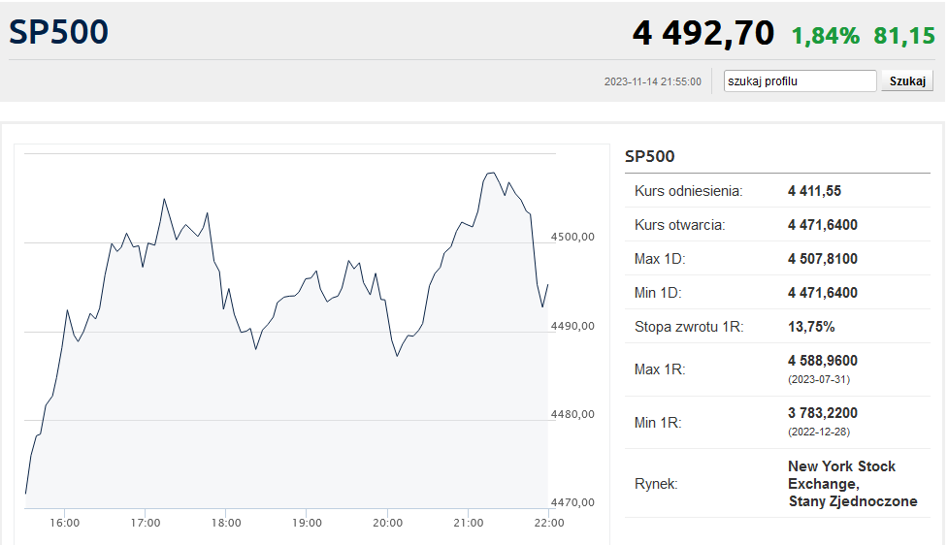Click the 18:00 label on the time axis
Image resolution: width=948 pixels, height=545 pixels.
click(x=226, y=522)
